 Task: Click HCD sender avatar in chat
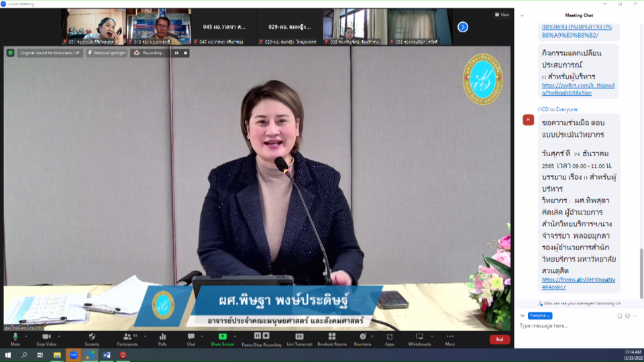coord(528,120)
